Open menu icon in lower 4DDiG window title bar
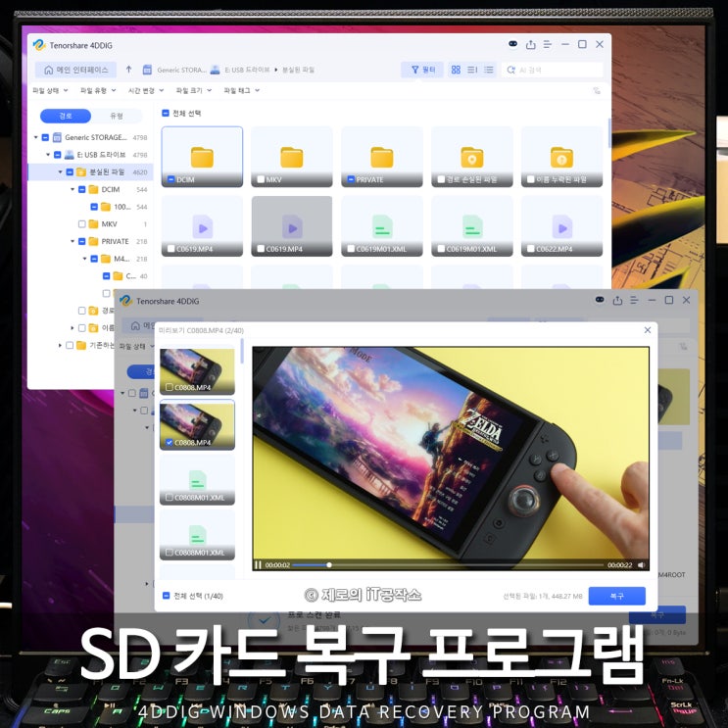The image size is (728, 728). click(634, 301)
